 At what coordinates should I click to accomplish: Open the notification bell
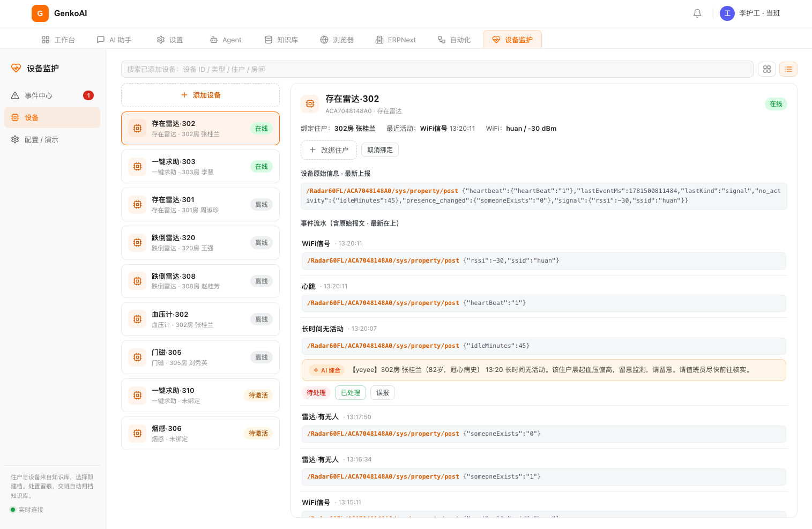pos(697,13)
